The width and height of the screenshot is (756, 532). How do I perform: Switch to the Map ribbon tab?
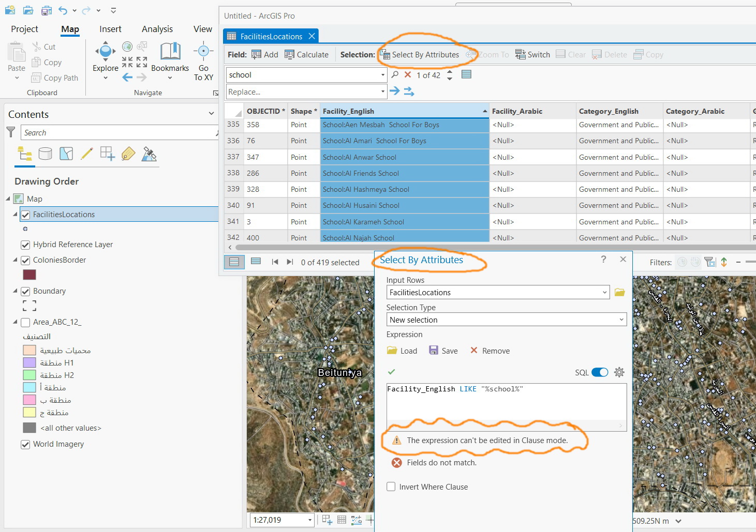coord(69,29)
